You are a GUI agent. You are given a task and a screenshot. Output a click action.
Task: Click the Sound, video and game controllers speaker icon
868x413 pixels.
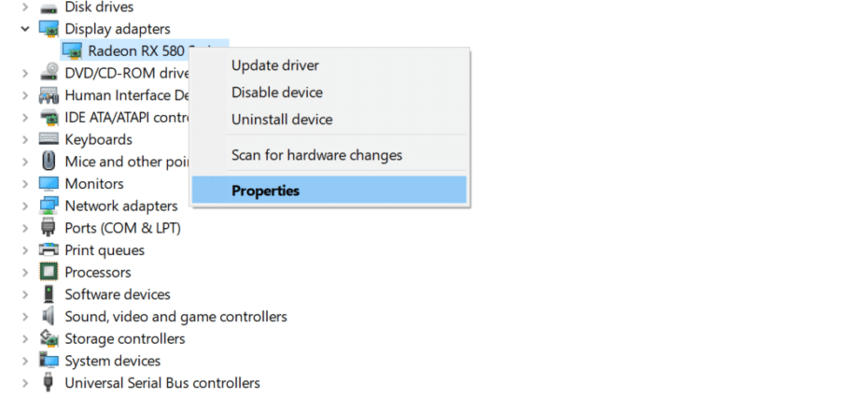pyautogui.click(x=49, y=317)
